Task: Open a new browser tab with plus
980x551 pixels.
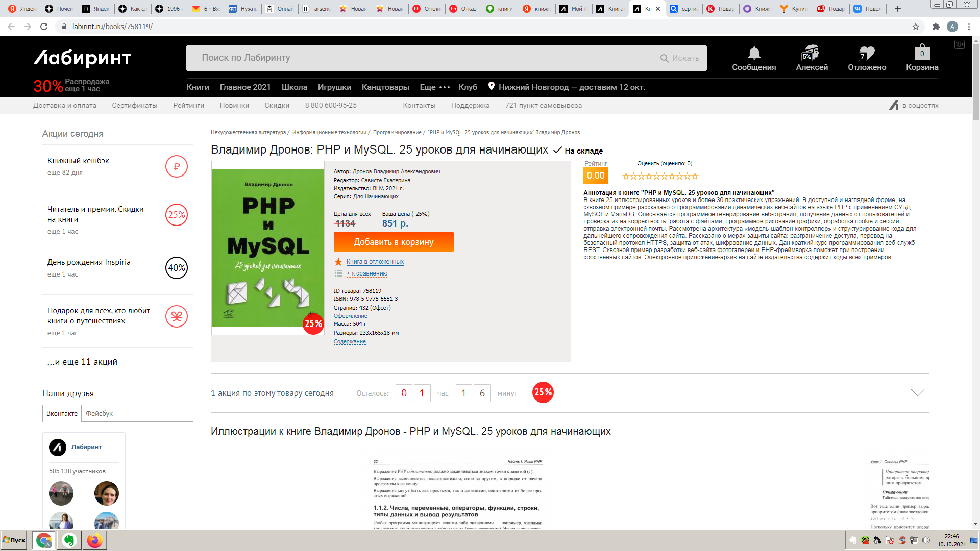Action: tap(898, 9)
